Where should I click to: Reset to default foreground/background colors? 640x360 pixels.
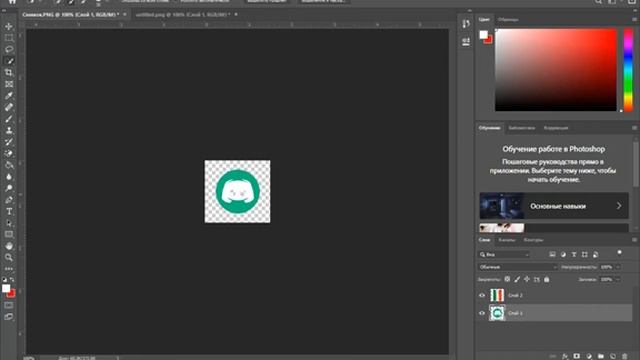coord(4,280)
